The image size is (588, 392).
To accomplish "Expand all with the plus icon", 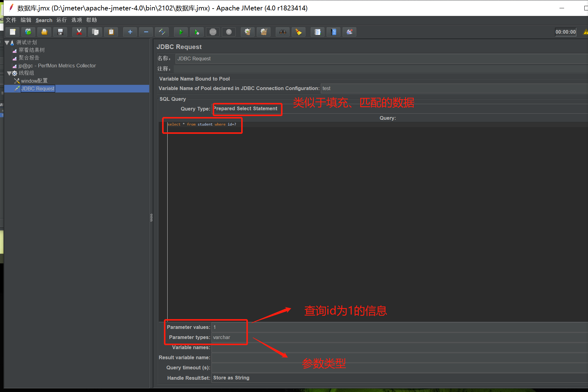I will click(130, 32).
